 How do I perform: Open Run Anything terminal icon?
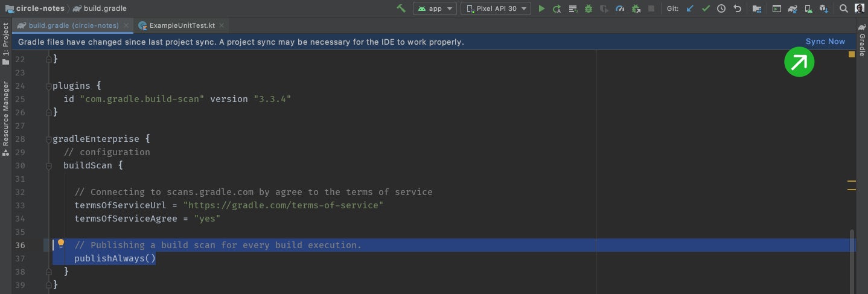777,8
